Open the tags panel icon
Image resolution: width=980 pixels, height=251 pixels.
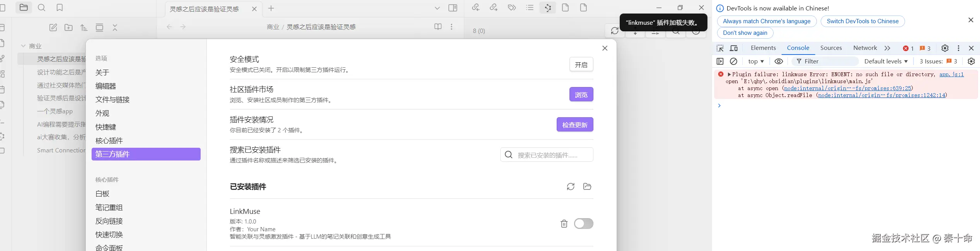[512, 7]
